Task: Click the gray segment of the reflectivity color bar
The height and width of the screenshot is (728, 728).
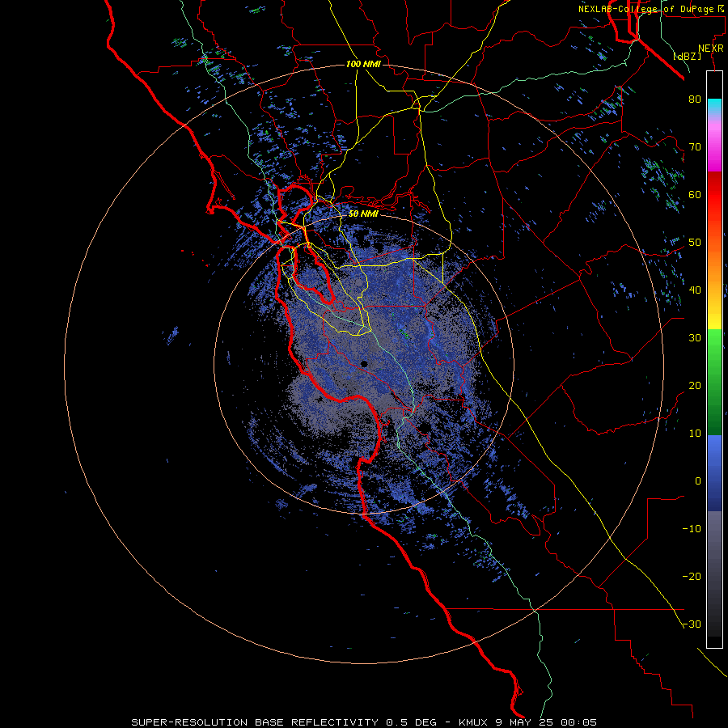Action: click(714, 574)
